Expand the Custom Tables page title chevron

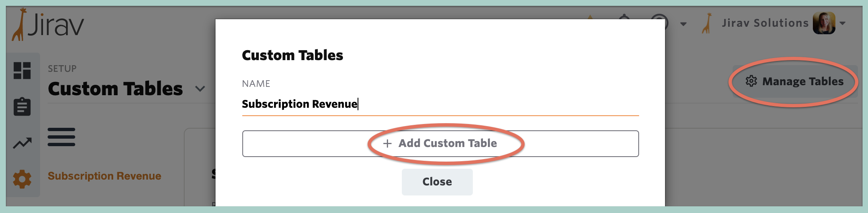click(x=201, y=89)
